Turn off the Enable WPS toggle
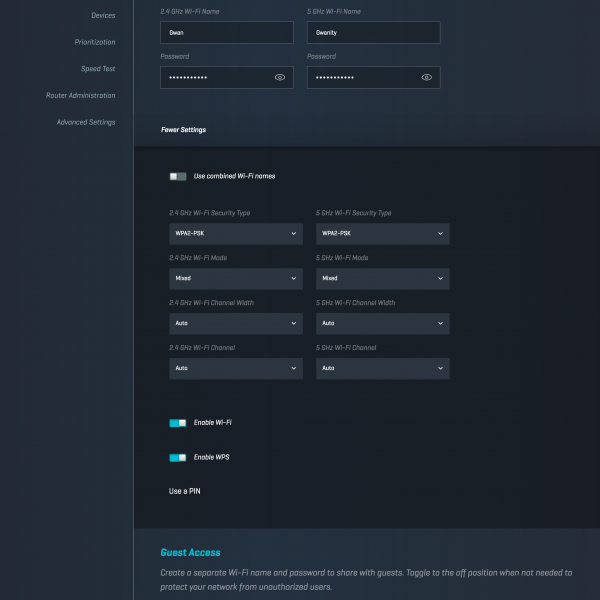The width and height of the screenshot is (600, 600). click(178, 457)
